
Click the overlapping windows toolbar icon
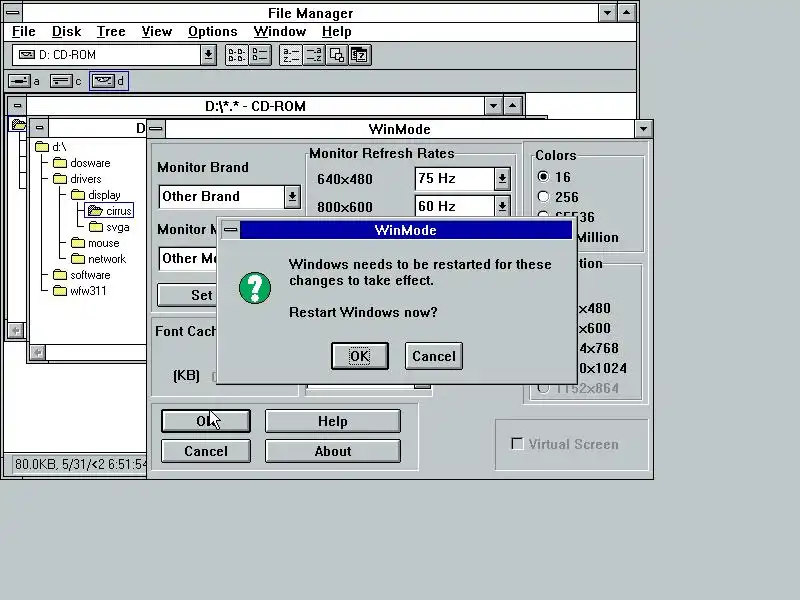[x=337, y=55]
